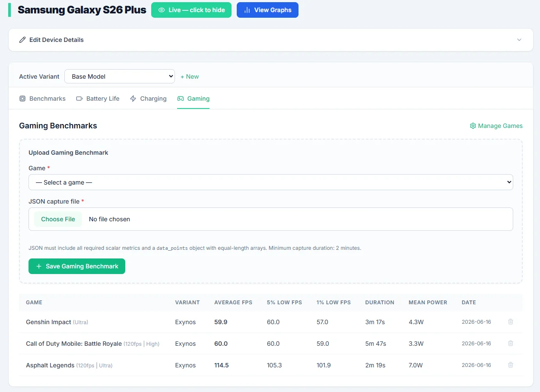Click the 5m 47s duration value
Image resolution: width=540 pixels, height=392 pixels.
pyautogui.click(x=376, y=344)
